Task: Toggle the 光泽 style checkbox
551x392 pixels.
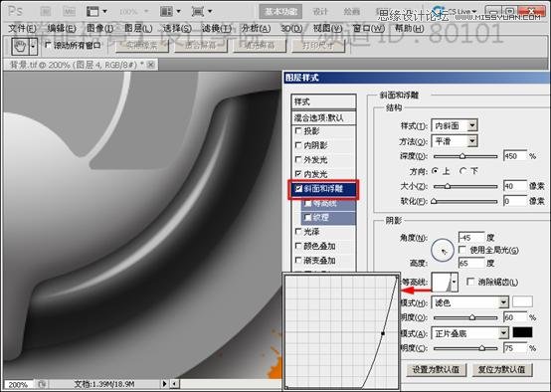Action: 298,232
